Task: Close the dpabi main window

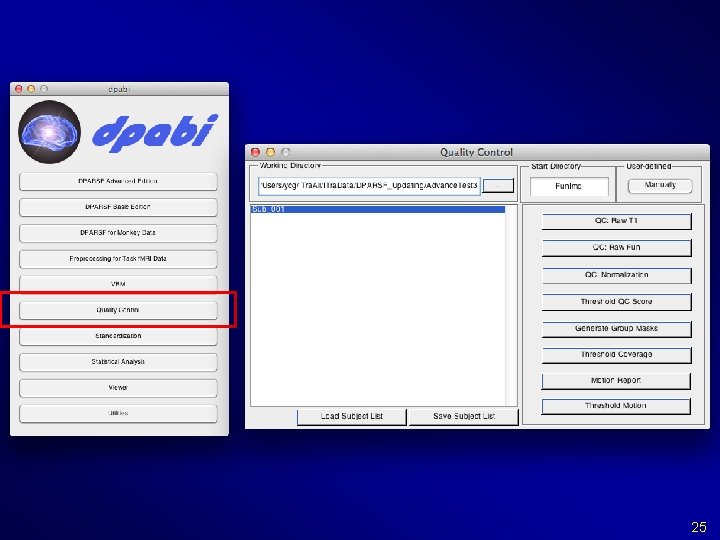Action: [18, 89]
